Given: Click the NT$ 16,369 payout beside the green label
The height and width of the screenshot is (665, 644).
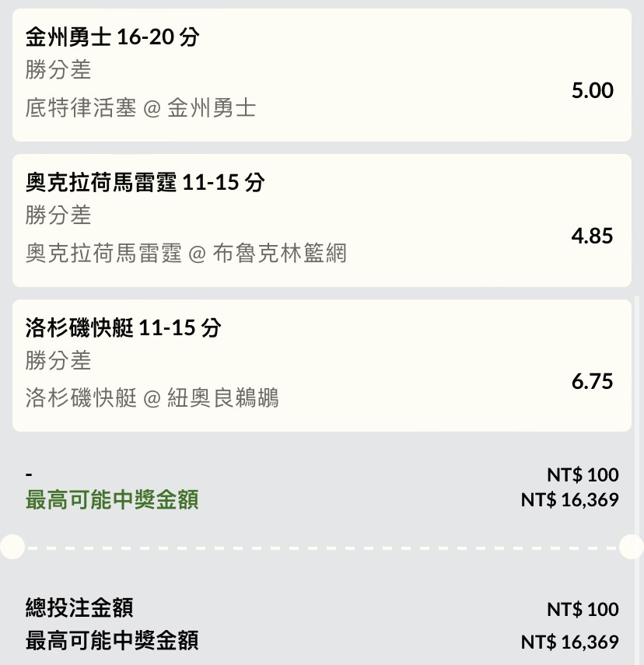Looking at the screenshot, I should (570, 499).
